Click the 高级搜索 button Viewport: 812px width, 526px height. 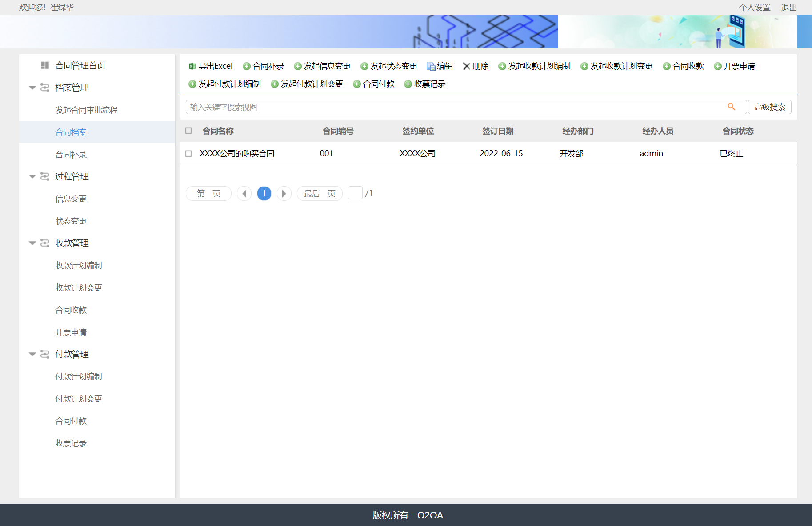[x=769, y=107]
